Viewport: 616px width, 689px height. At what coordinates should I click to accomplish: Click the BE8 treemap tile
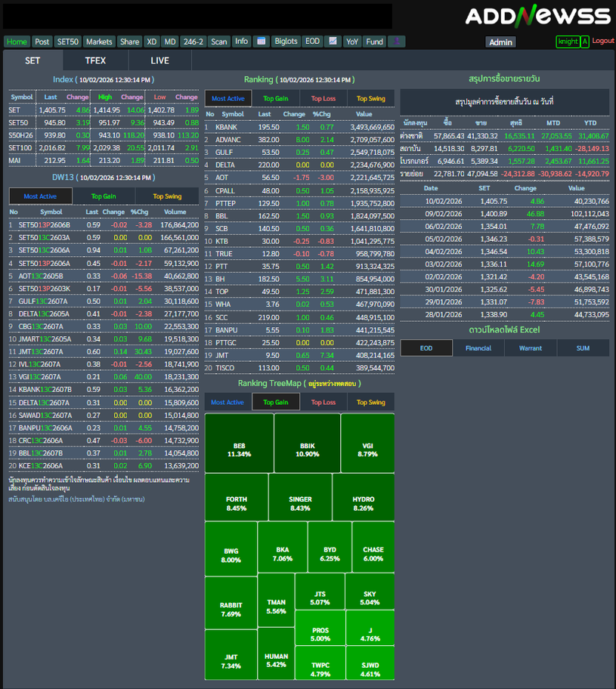tap(239, 450)
